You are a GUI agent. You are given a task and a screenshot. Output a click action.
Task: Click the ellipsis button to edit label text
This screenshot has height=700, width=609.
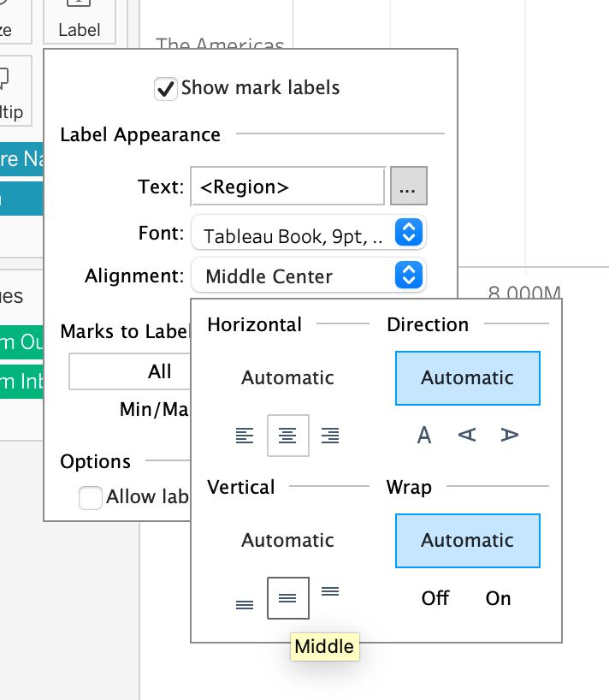(x=408, y=187)
